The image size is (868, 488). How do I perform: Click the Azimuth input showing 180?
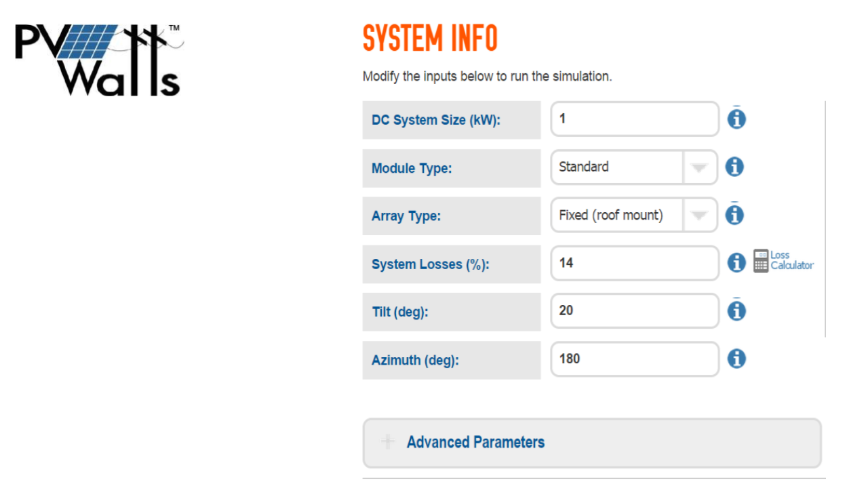point(634,359)
